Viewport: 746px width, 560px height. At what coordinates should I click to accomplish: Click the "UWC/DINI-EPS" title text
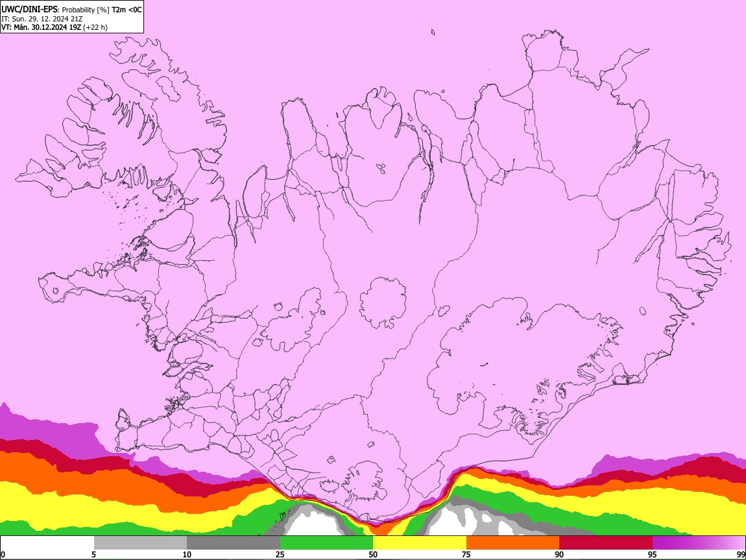point(29,10)
